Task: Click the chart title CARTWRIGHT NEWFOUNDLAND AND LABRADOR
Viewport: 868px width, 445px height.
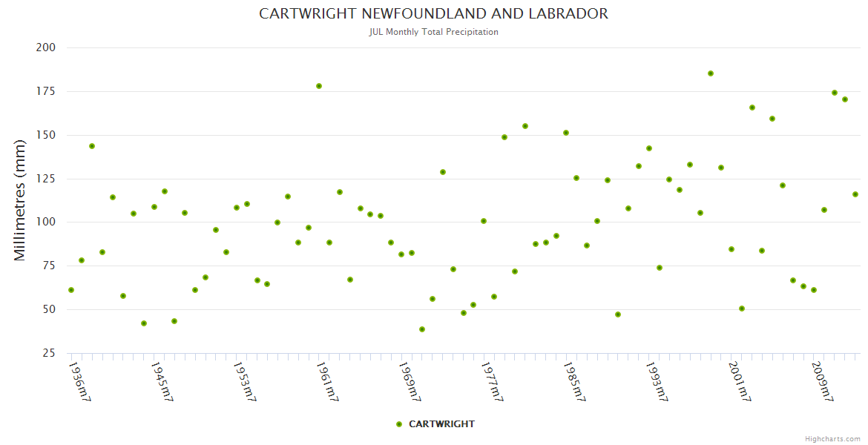Action: [433, 14]
